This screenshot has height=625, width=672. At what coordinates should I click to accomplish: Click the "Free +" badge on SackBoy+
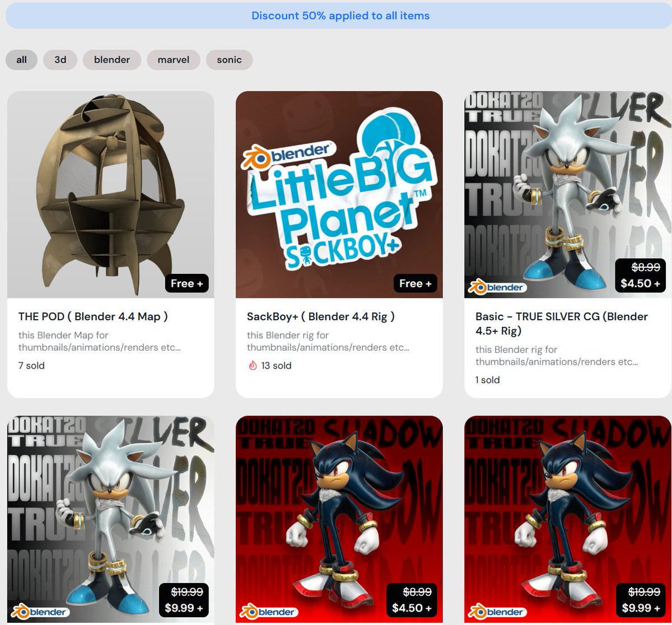point(416,283)
